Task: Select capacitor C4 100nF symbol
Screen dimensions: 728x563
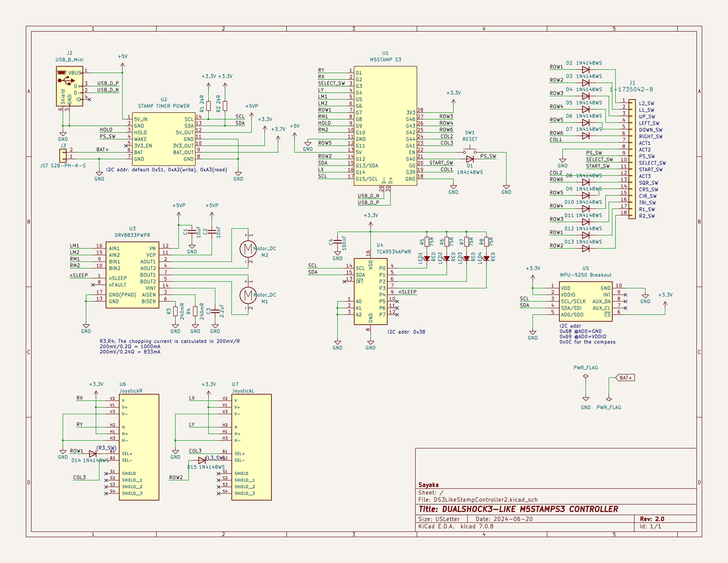Action: coord(337,242)
